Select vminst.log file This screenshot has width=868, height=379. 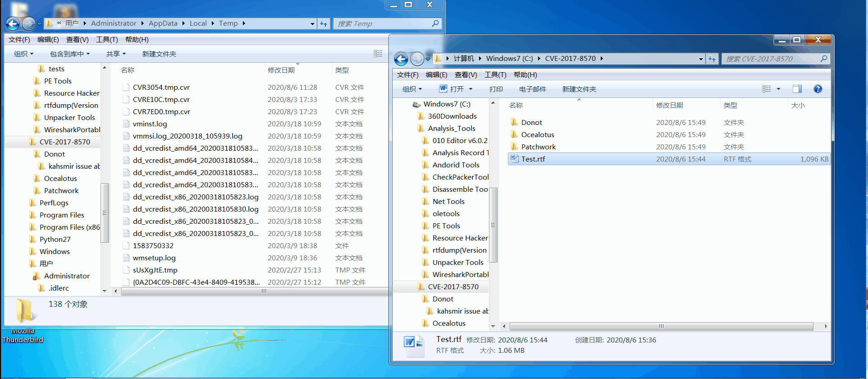pos(150,124)
